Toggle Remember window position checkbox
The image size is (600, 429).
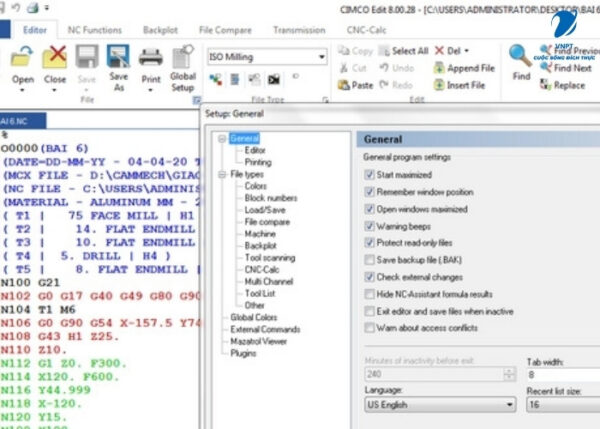point(369,192)
